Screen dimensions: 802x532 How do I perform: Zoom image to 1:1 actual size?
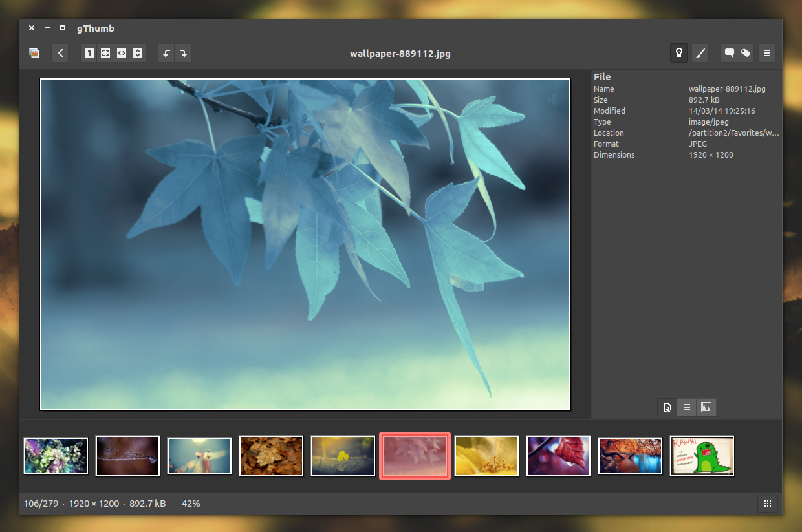click(89, 53)
